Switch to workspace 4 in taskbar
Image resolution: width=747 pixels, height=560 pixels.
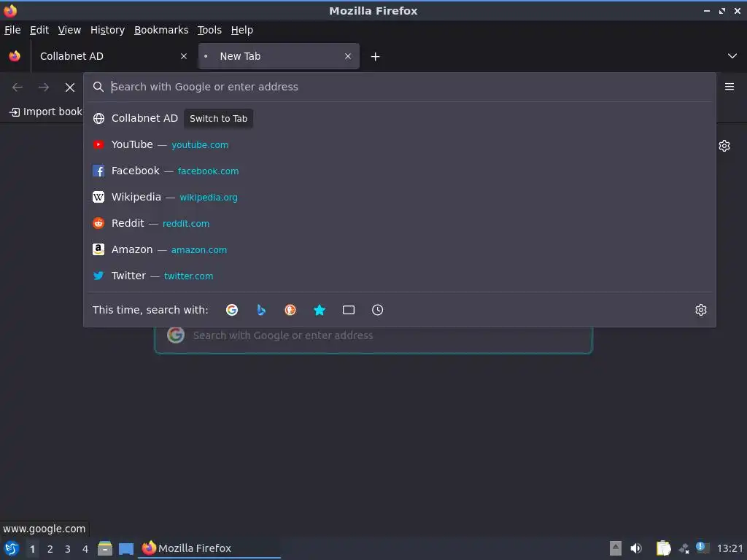click(85, 549)
